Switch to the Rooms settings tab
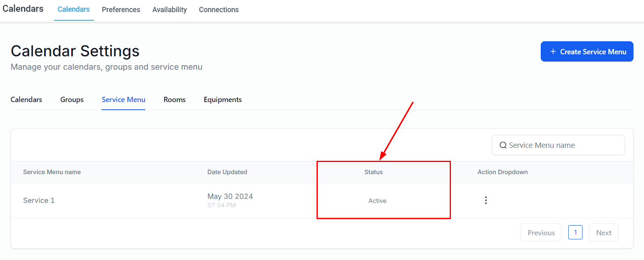The width and height of the screenshot is (644, 260). click(x=174, y=100)
